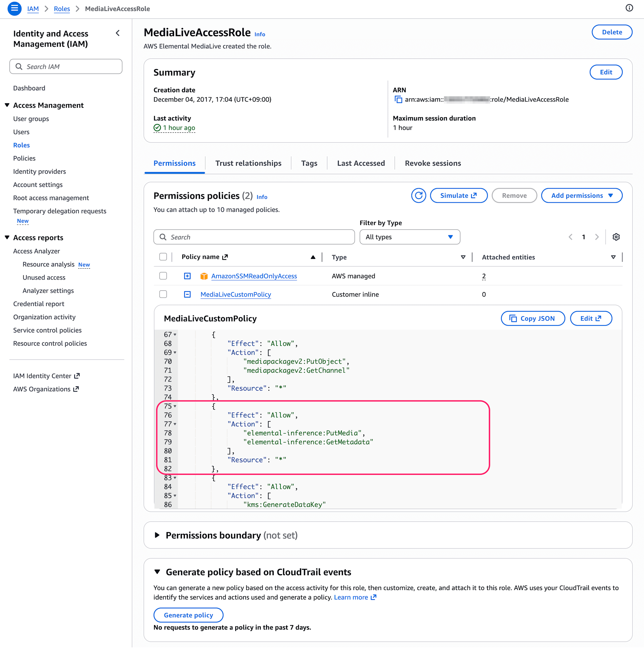Open the hamburger navigation menu icon
Image resolution: width=644 pixels, height=657 pixels.
[14, 9]
